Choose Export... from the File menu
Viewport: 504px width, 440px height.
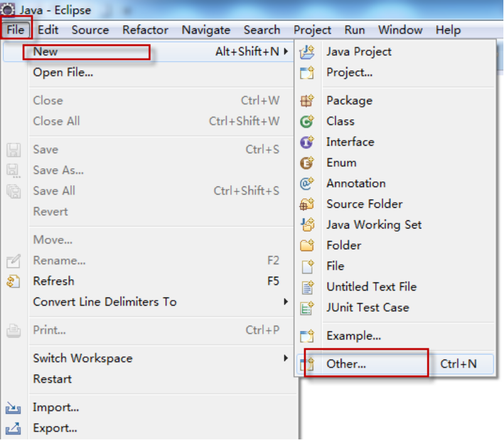pyautogui.click(x=149, y=429)
